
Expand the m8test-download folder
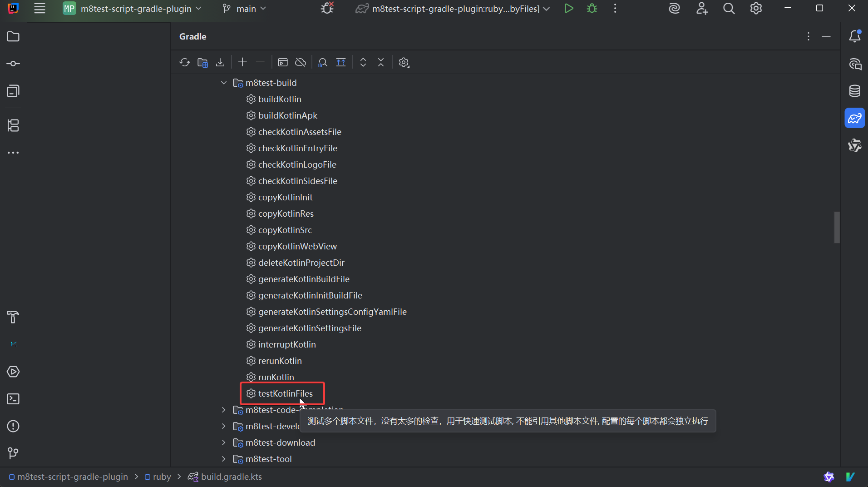(224, 442)
